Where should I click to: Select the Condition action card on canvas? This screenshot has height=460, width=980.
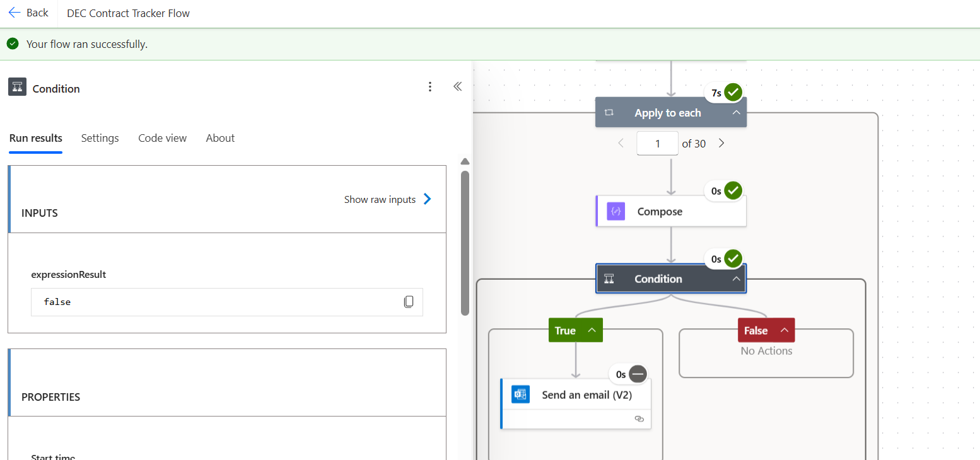coord(671,279)
